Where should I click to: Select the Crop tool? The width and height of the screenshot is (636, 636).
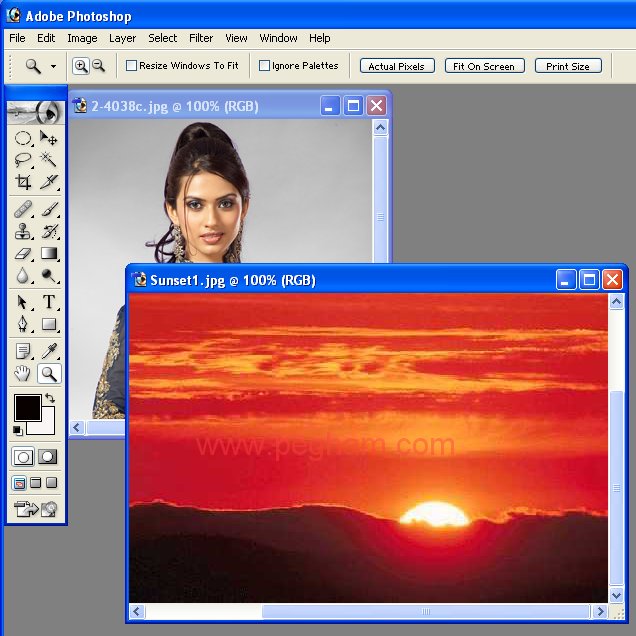coord(23,182)
